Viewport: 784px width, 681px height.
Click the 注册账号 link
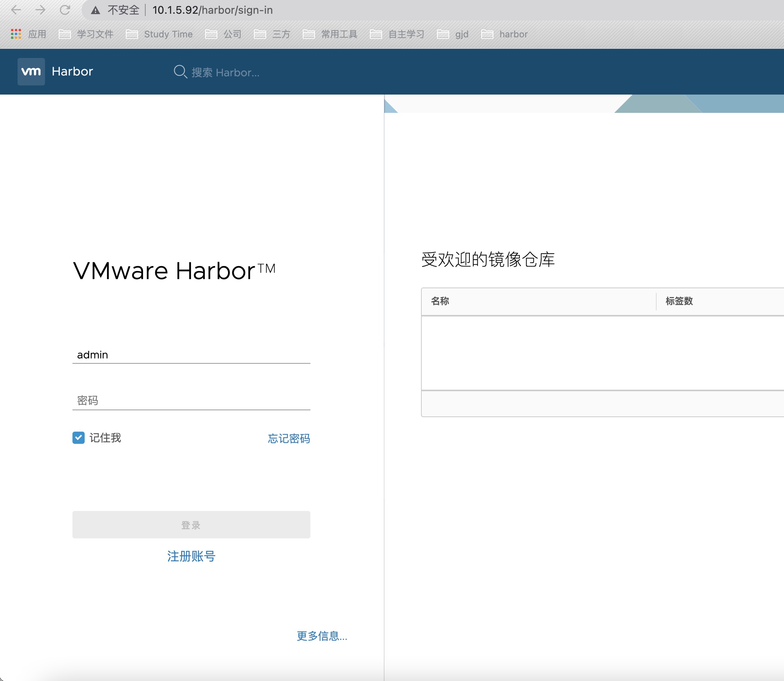191,557
